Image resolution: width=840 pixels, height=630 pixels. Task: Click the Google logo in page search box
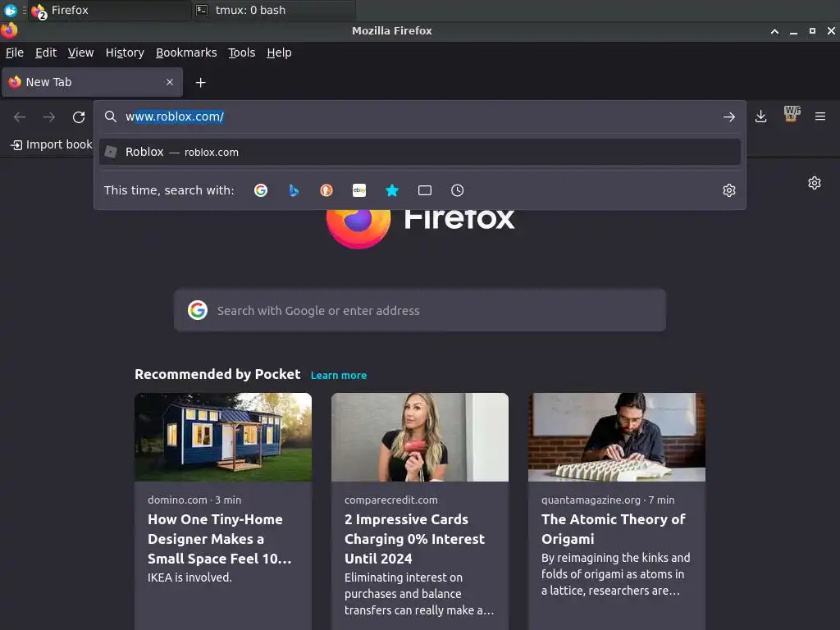coord(198,310)
